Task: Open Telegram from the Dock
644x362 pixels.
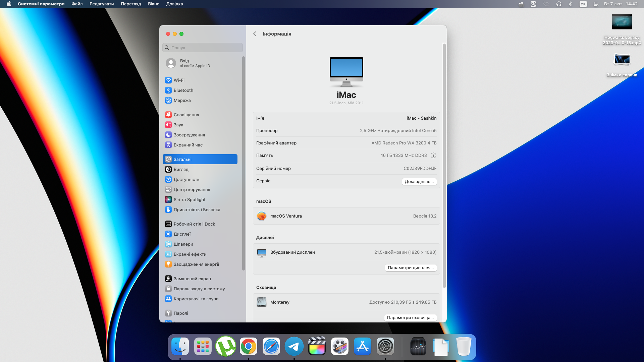Action: [x=294, y=347]
